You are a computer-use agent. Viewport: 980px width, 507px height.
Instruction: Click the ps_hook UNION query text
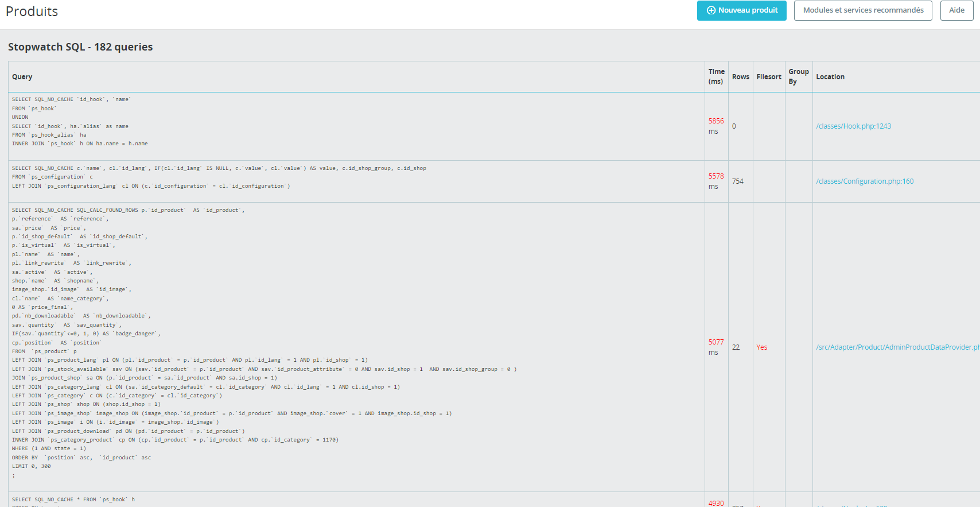[80, 122]
